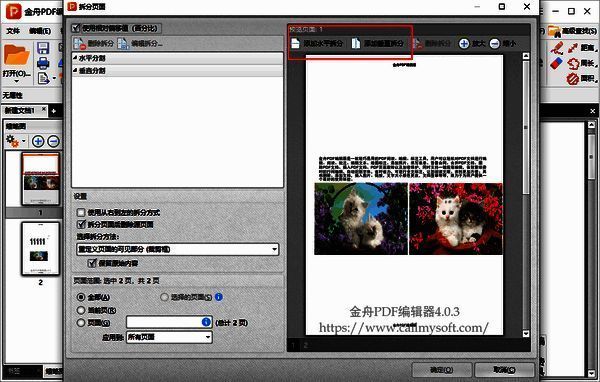Toggle 保留原始内容 checkbox
This screenshot has width=600, height=382.
pyautogui.click(x=92, y=263)
